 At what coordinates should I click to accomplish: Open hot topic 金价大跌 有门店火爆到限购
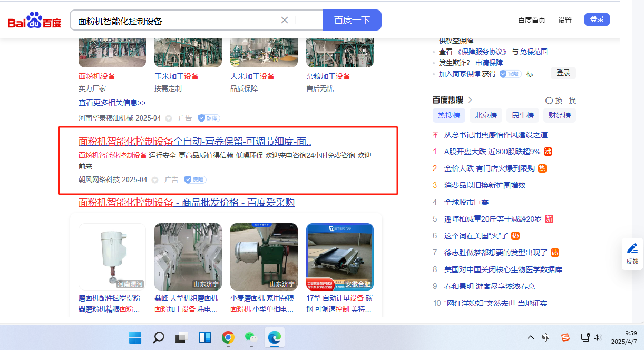tap(490, 168)
